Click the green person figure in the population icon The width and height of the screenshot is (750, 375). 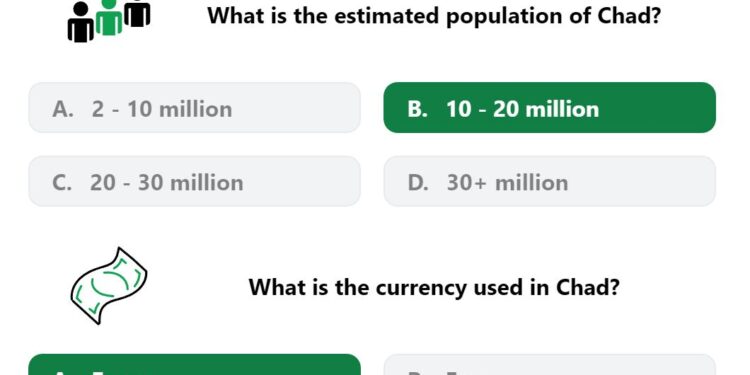click(109, 18)
